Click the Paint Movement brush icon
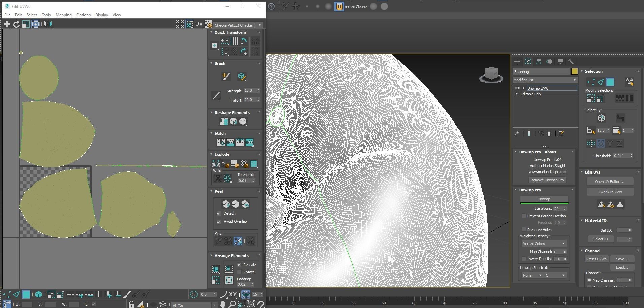The image size is (644, 308). (x=226, y=77)
